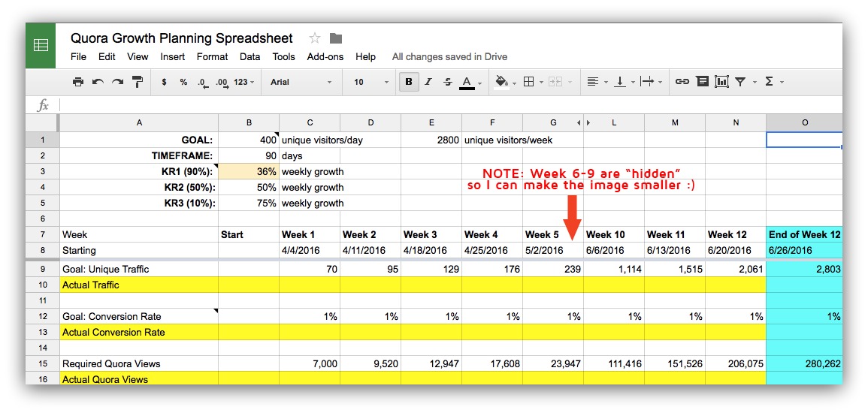Select cell with 36% weekly growth
The image size is (868, 413).
[x=249, y=171]
